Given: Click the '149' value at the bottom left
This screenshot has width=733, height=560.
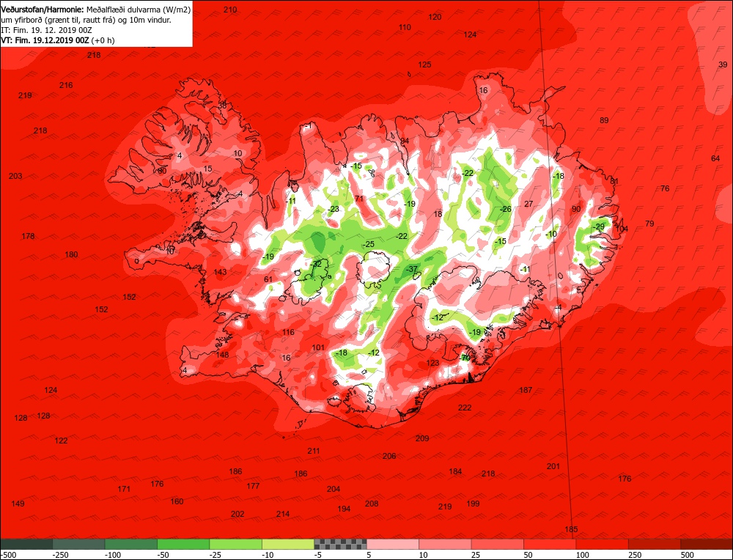Looking at the screenshot, I should click(x=18, y=504).
